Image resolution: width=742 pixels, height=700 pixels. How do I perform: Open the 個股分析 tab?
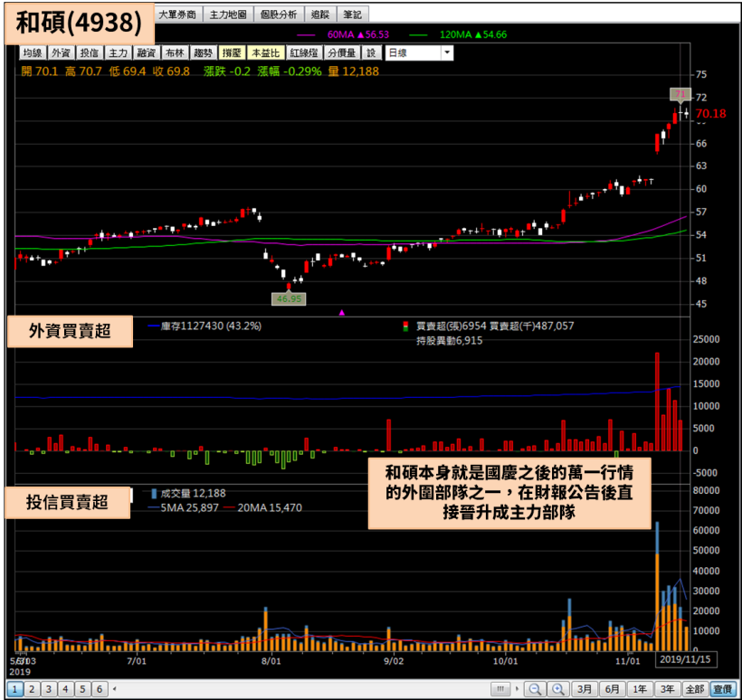click(279, 14)
